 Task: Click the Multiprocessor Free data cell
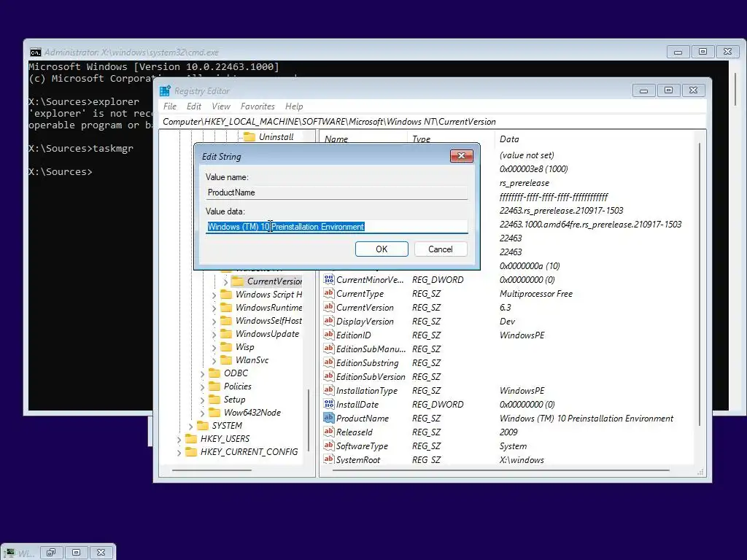point(536,294)
